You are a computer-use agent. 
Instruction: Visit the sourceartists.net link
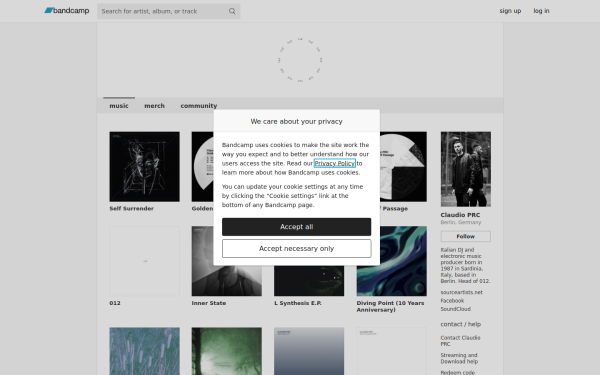pos(461,292)
